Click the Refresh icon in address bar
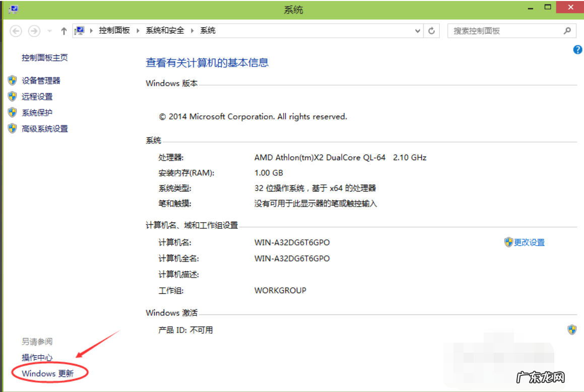 (432, 30)
